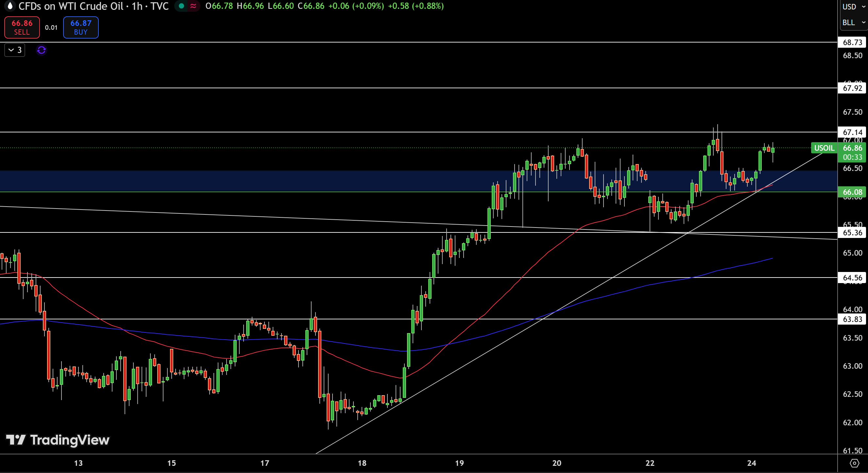The image size is (868, 473).
Task: Click the CFDs on WTI Crude Oil title
Action: pyautogui.click(x=71, y=6)
